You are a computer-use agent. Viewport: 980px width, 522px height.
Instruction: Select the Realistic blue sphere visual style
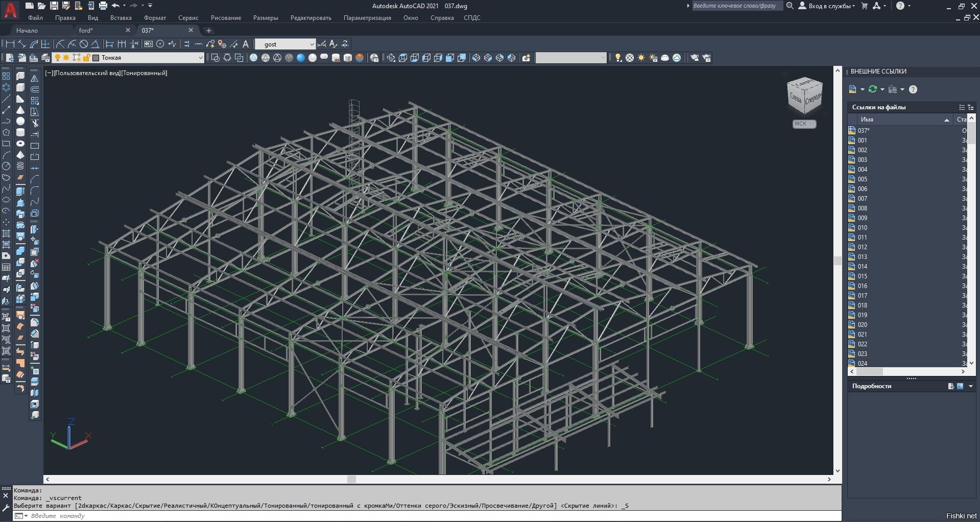tap(300, 58)
